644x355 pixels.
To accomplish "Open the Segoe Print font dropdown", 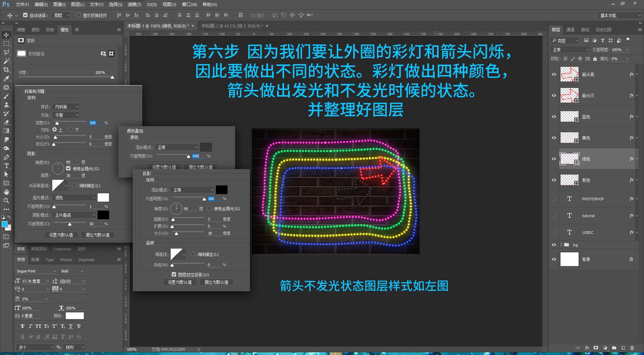I will coord(36,271).
